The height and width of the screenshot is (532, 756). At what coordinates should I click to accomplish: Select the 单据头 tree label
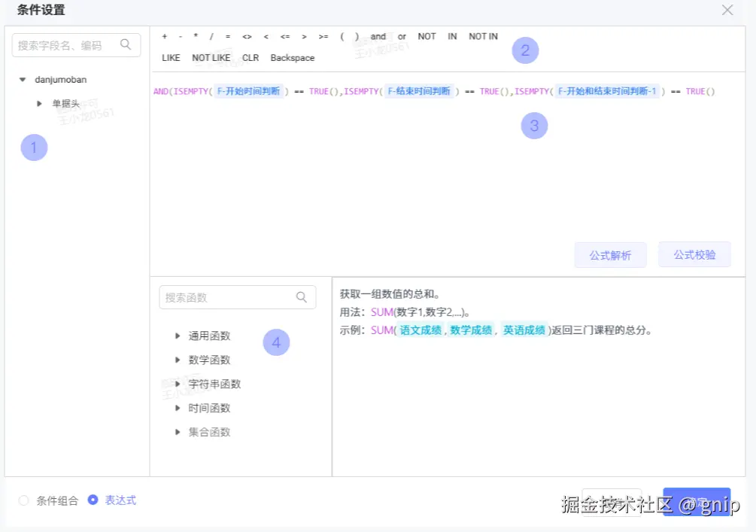[x=66, y=104]
